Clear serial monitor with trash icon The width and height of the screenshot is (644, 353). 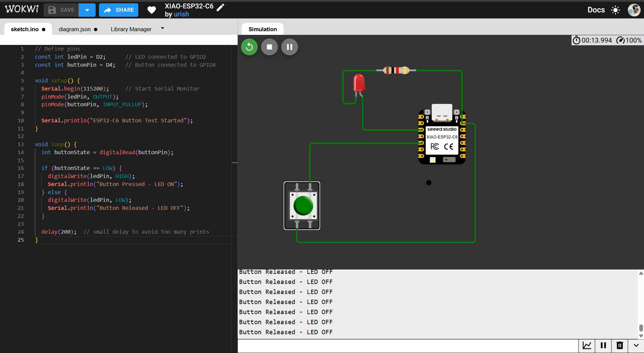620,345
